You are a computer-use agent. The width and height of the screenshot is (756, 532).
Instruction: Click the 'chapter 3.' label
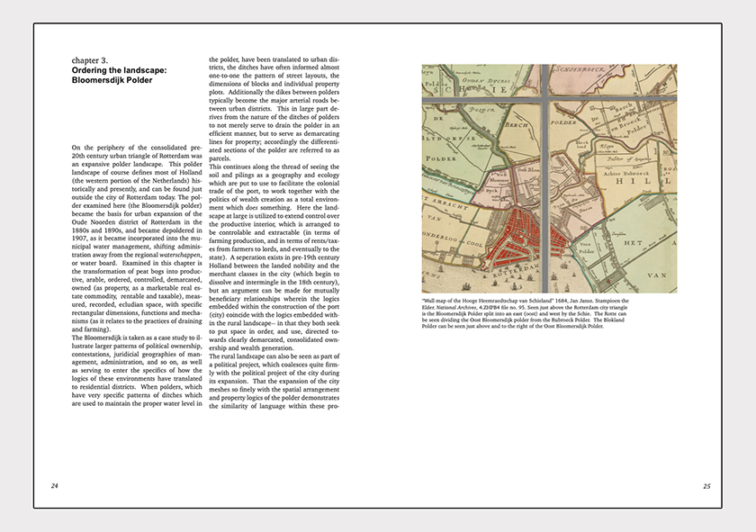[91, 60]
